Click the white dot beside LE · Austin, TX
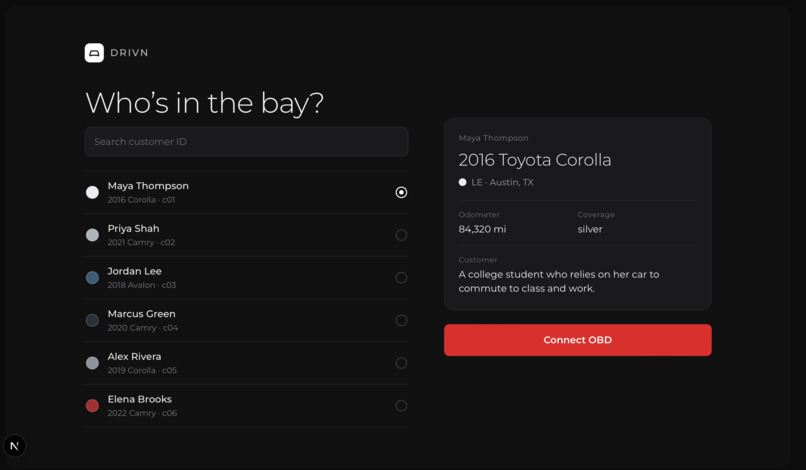This screenshot has width=806, height=470. (463, 182)
